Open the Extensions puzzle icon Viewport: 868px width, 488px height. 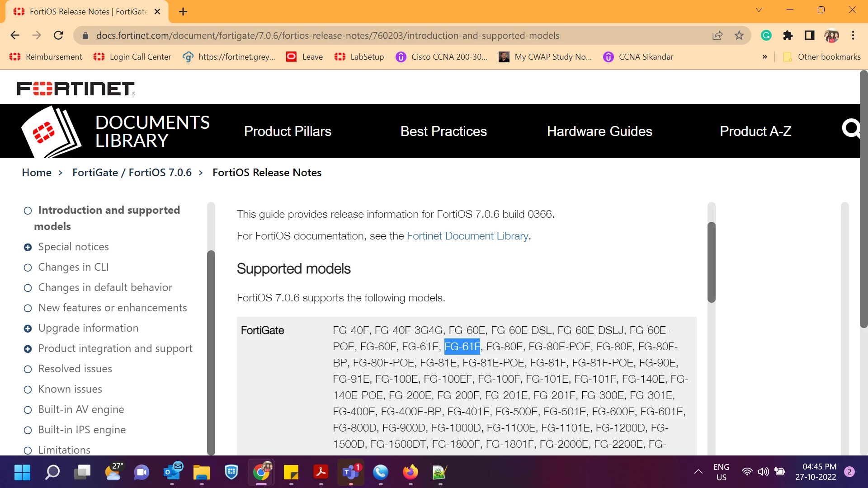tap(788, 35)
